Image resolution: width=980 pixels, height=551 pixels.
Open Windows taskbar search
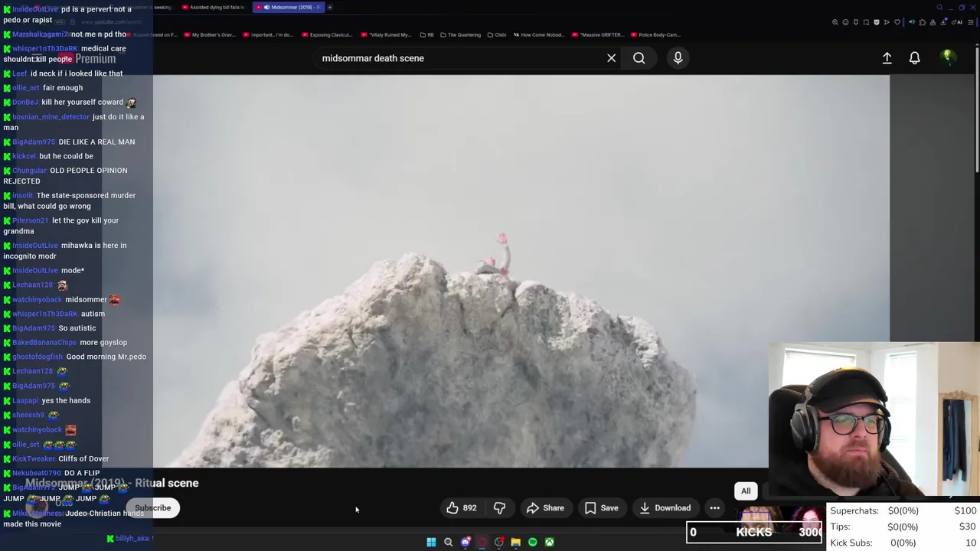click(448, 542)
